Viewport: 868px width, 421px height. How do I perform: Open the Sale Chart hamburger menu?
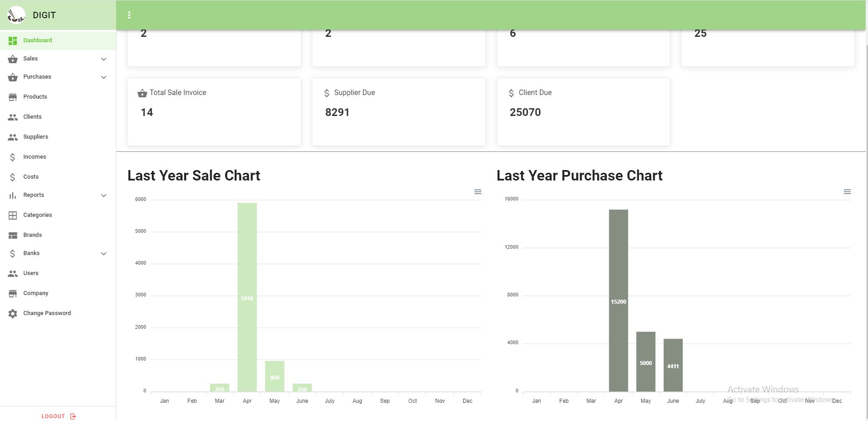coord(478,192)
